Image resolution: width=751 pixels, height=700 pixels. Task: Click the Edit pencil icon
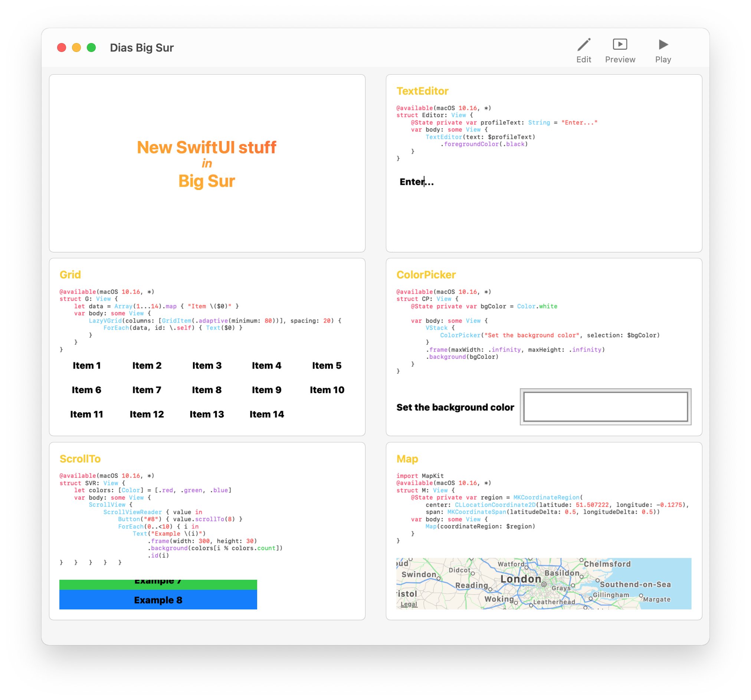pyautogui.click(x=584, y=45)
